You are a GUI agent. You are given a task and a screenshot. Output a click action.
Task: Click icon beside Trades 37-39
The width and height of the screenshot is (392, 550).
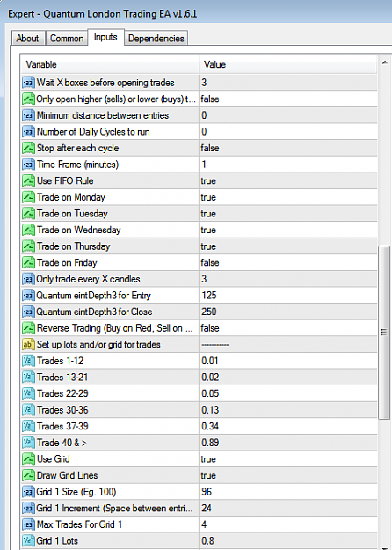28,427
